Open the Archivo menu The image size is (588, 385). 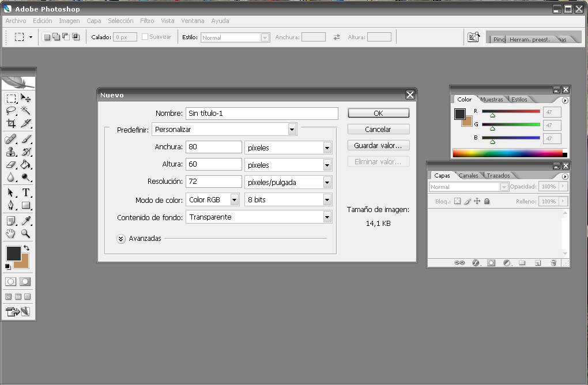point(16,21)
